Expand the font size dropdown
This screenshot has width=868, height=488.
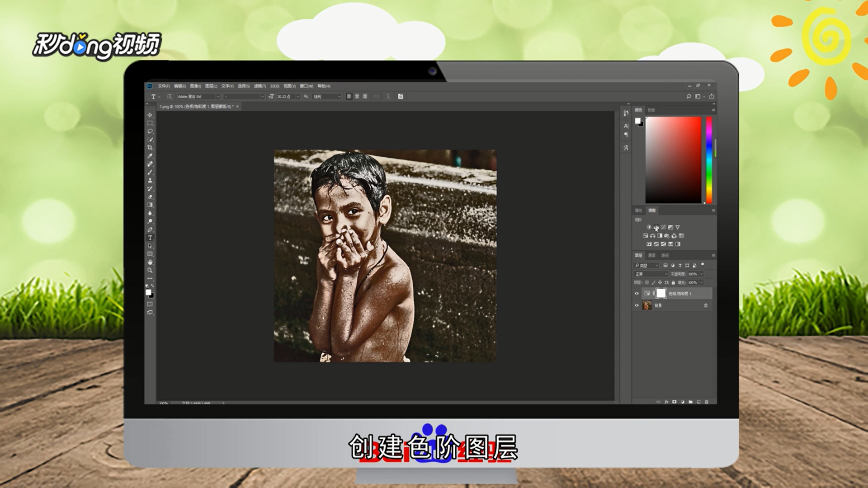point(297,97)
